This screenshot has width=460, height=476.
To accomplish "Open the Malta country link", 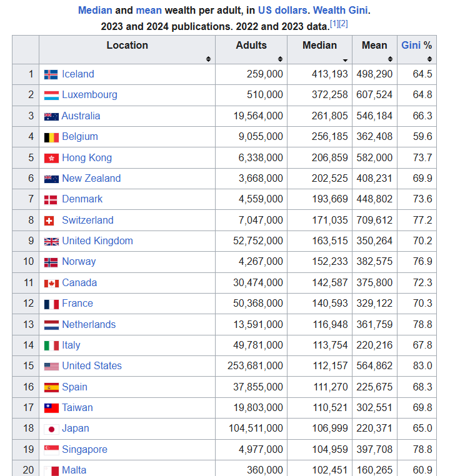I will pos(74,470).
